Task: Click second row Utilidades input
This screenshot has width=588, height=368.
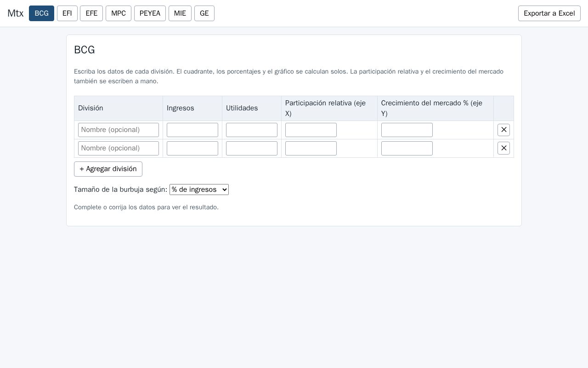Action: 252,148
